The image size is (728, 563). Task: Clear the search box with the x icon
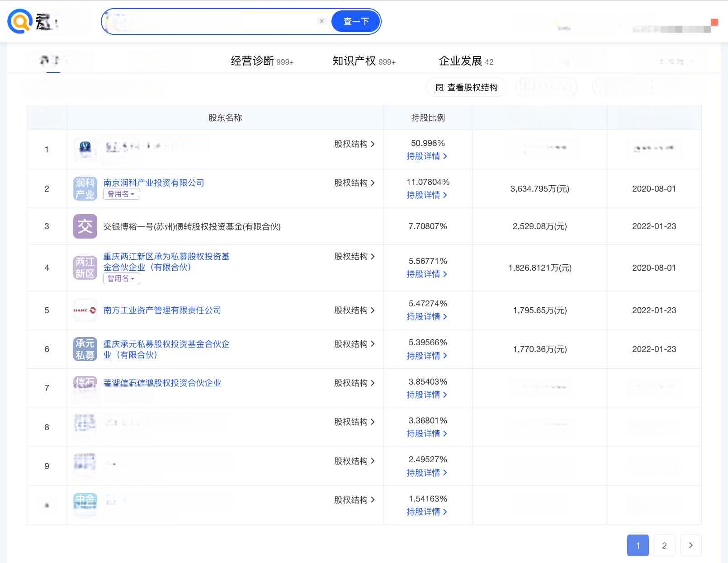pos(321,21)
